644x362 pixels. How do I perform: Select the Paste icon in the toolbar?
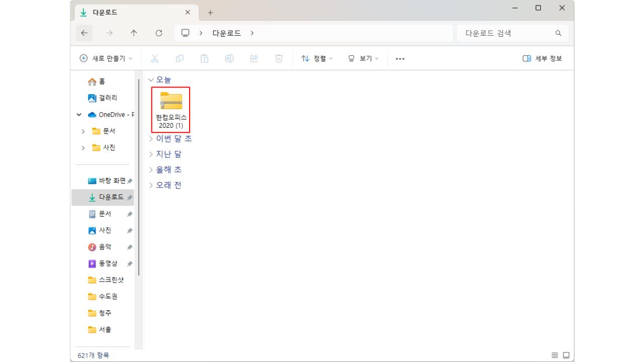coord(204,58)
